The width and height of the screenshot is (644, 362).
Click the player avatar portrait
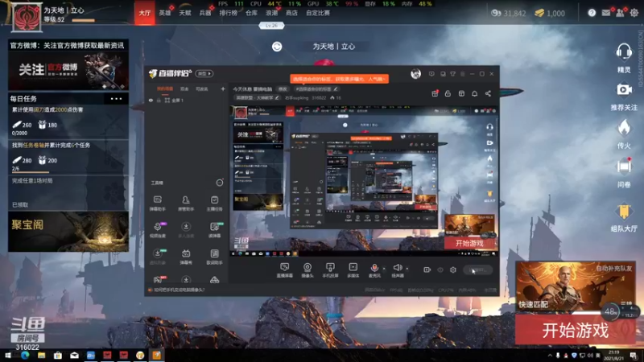[x=27, y=17]
